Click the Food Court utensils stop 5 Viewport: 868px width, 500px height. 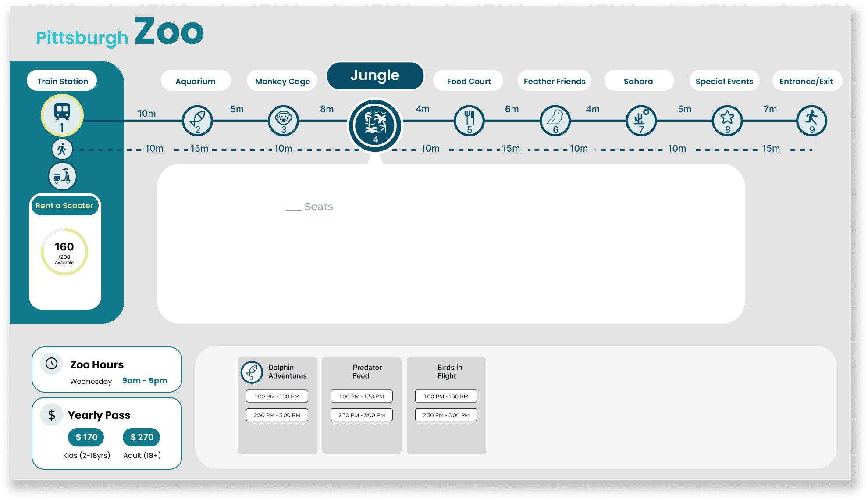point(469,121)
